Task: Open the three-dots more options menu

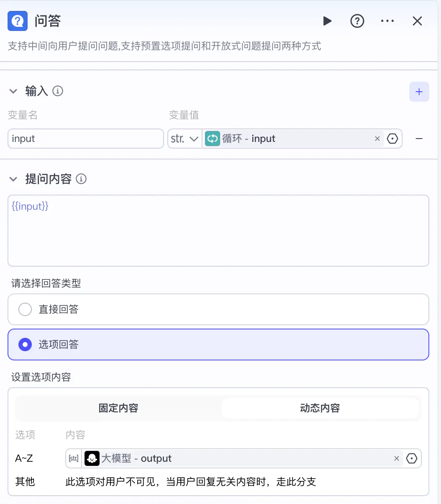Action: [x=387, y=21]
